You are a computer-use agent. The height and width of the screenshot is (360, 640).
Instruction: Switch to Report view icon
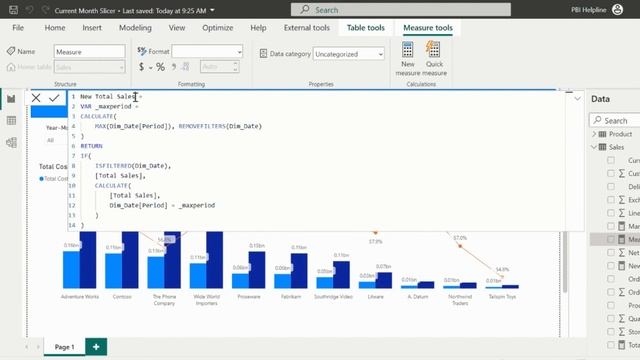tap(11, 99)
